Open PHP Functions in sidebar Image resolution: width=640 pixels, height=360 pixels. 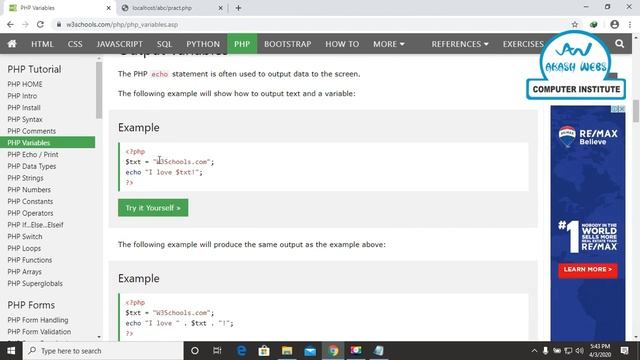30,260
